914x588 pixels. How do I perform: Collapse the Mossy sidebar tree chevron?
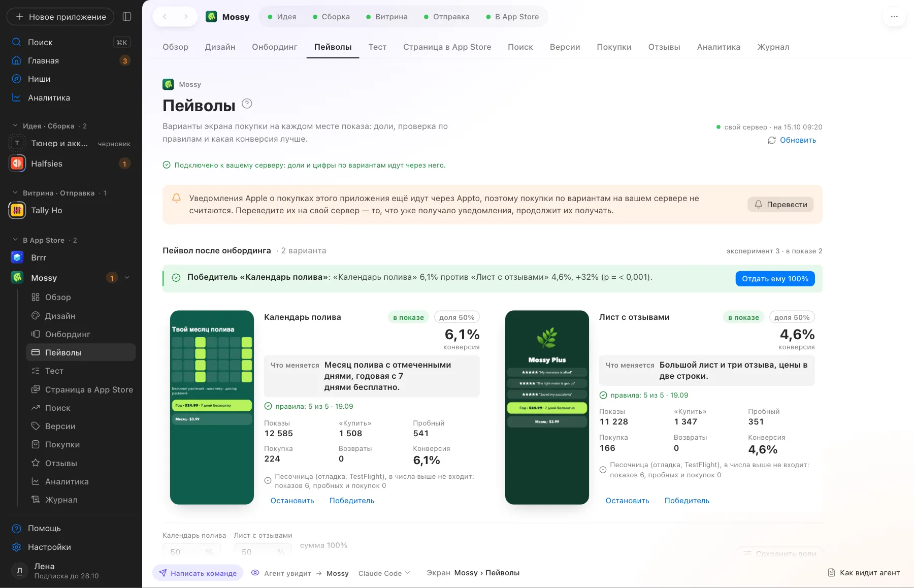(127, 278)
